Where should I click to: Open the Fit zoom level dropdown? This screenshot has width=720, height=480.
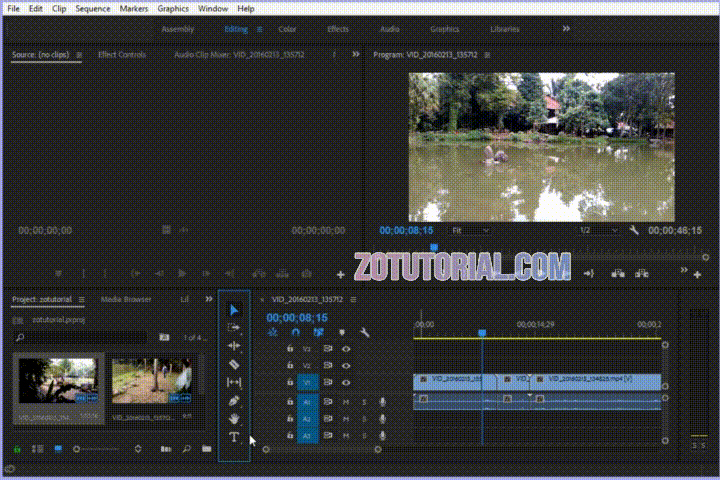[470, 230]
